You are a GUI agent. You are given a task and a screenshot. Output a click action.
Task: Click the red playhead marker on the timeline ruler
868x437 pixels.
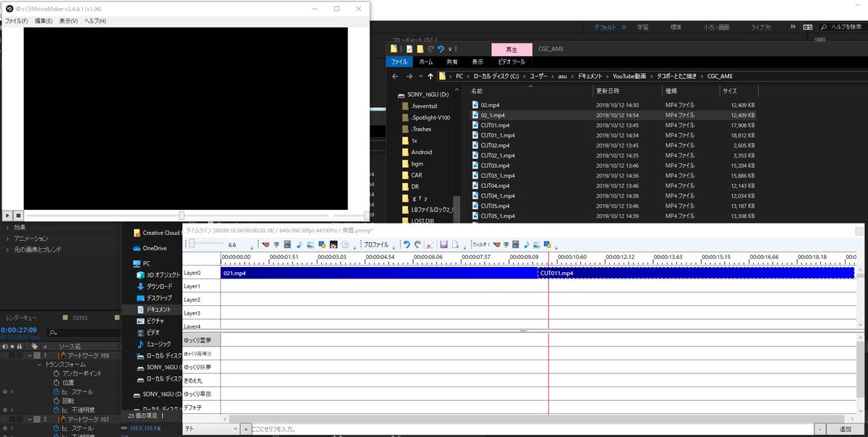548,258
